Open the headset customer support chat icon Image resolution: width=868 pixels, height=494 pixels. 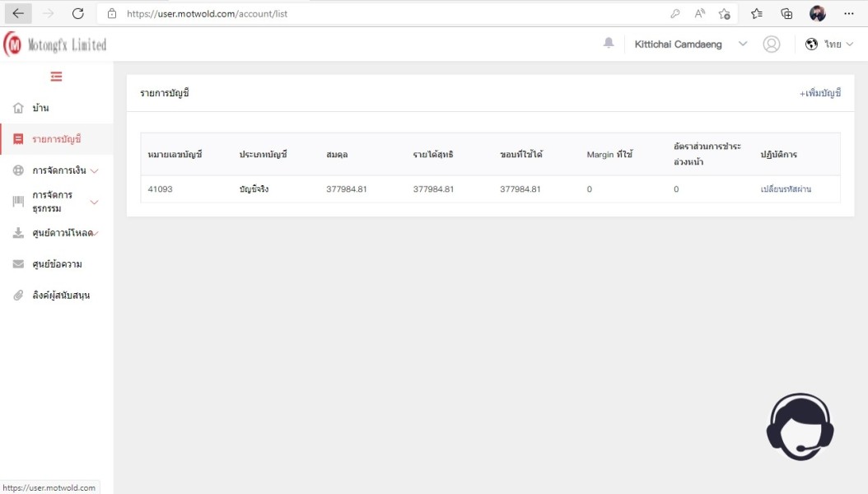pos(800,426)
